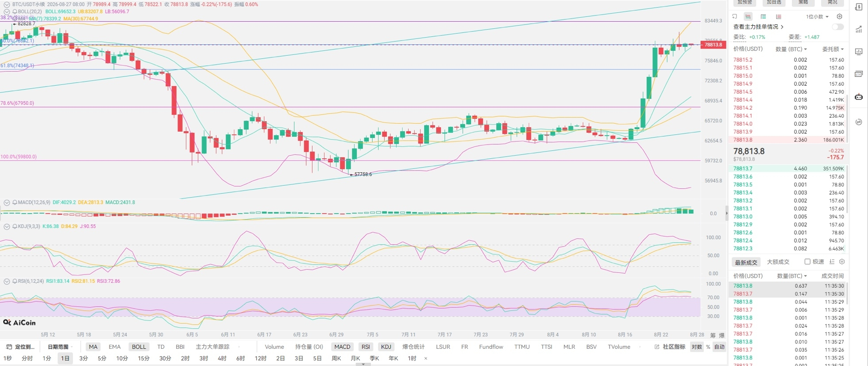Screen dimensions: 868x366
Task: Collapse the MACD indicator panel chevron
Action: pos(7,202)
